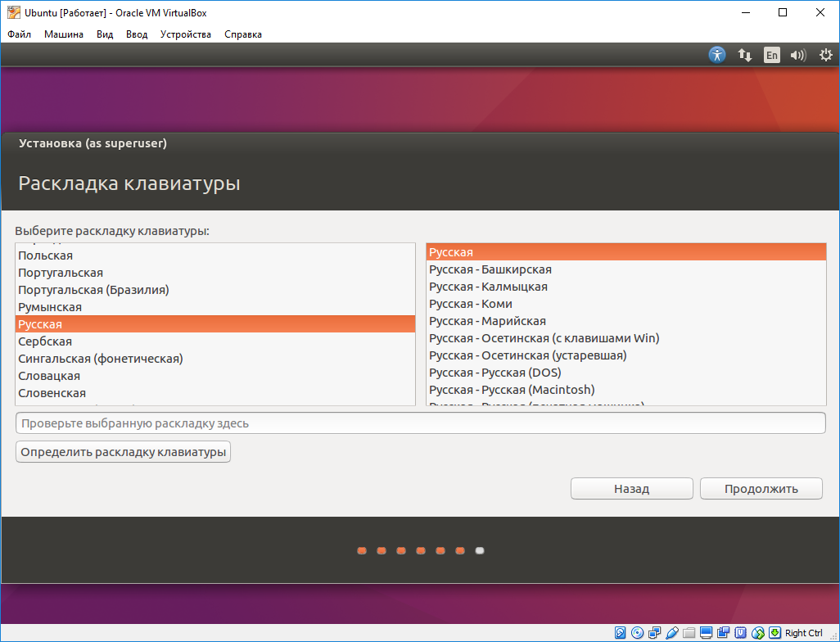Select plain Русская variant in the right list

pos(626,252)
